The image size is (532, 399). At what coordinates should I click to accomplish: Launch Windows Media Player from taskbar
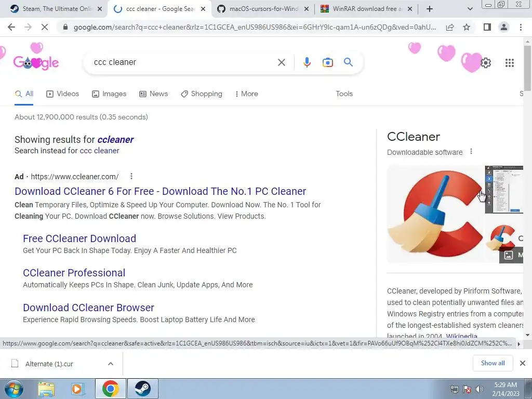coord(77,389)
